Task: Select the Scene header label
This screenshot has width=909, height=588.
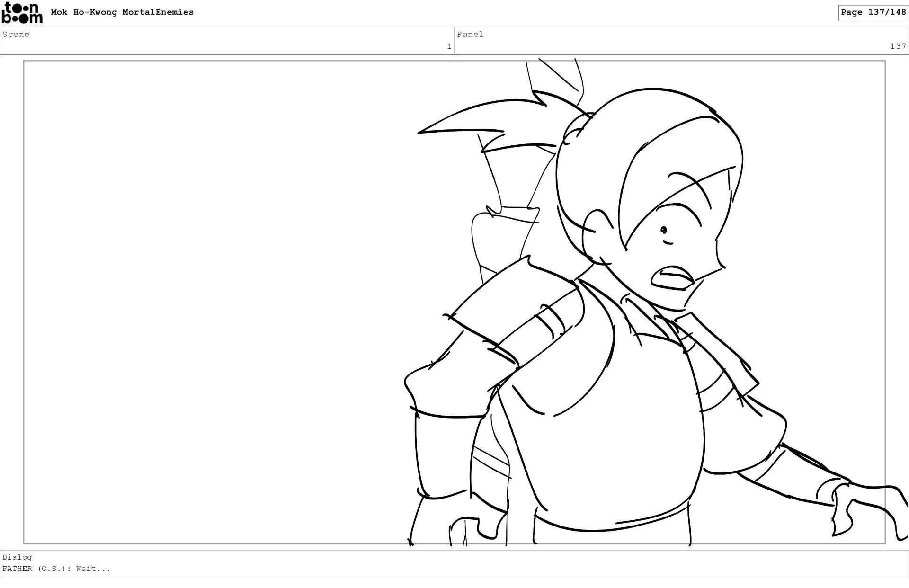Action: (16, 34)
